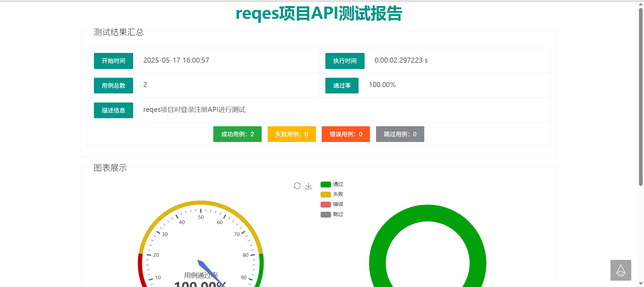Image resolution: width=644 pixels, height=287 pixels.
Task: Toggle the 跳过 legend item
Action: coord(332,214)
